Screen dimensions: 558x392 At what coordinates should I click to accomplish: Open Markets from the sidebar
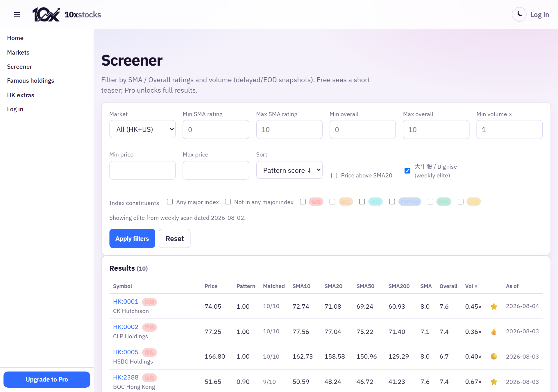[x=18, y=53]
